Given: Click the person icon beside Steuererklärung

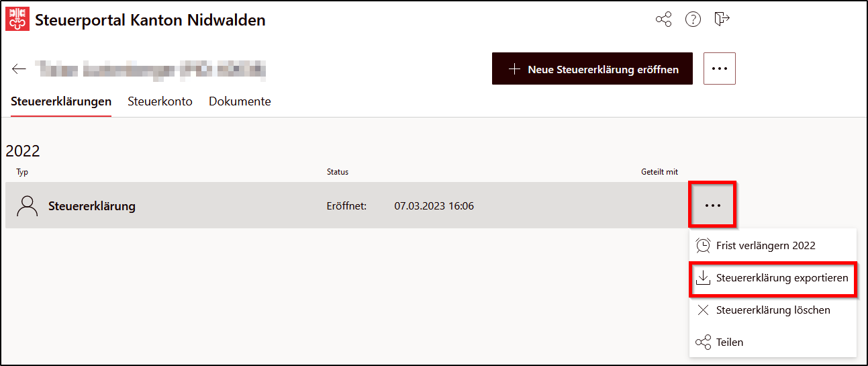Looking at the screenshot, I should click(28, 206).
